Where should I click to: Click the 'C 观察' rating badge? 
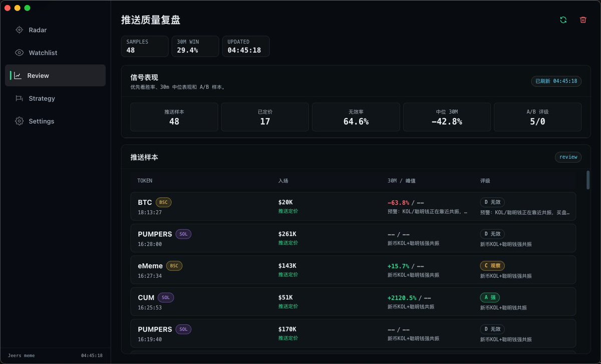492,266
